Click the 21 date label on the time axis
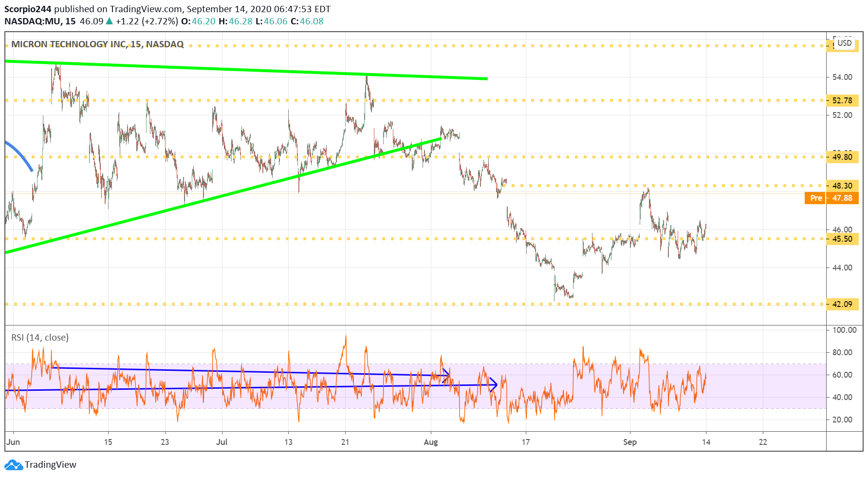The height and width of the screenshot is (478, 868). click(345, 442)
